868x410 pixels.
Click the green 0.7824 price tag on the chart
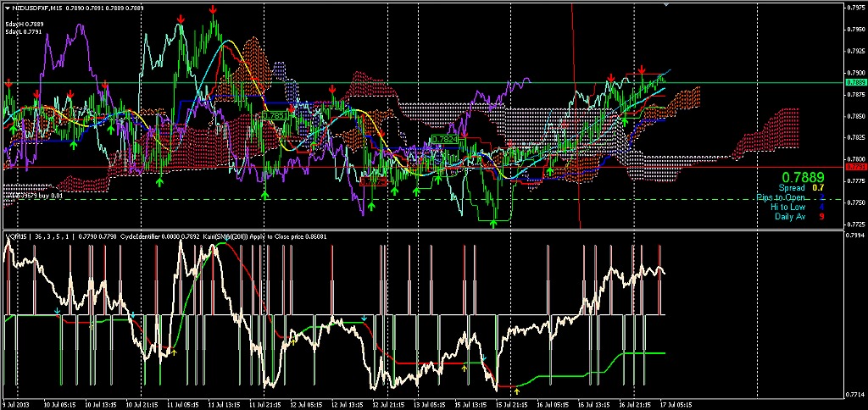[445, 140]
